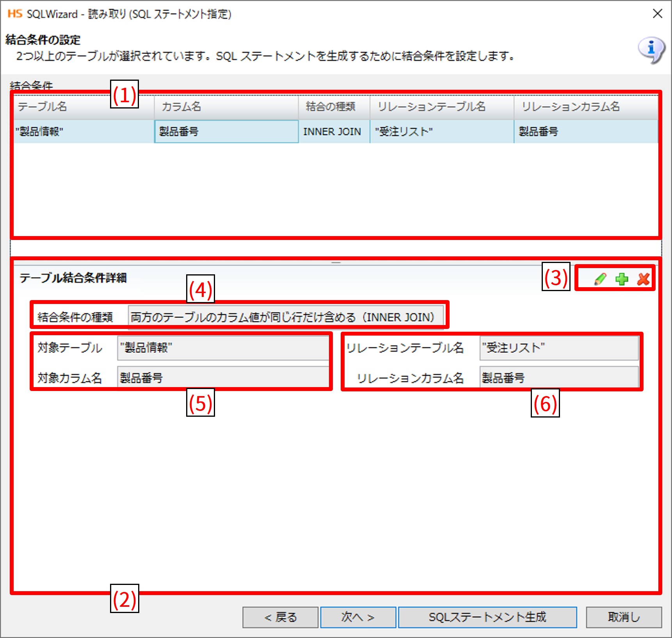Click the red X delete condition icon

coord(643,279)
